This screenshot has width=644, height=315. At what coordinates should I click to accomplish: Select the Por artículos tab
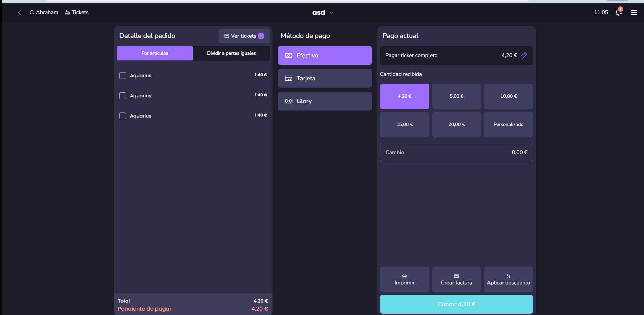point(155,53)
